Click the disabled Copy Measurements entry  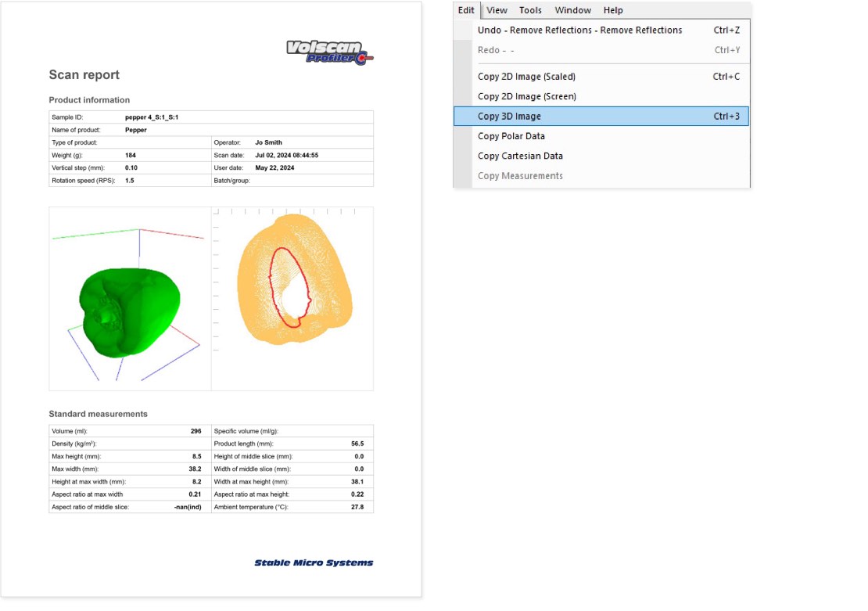520,176
